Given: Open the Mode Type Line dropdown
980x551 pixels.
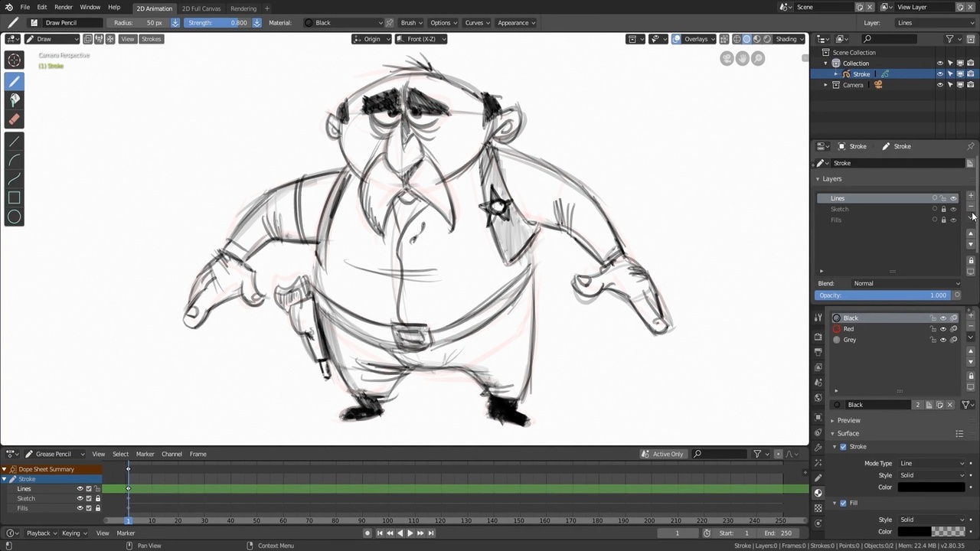Looking at the screenshot, I should pos(932,463).
